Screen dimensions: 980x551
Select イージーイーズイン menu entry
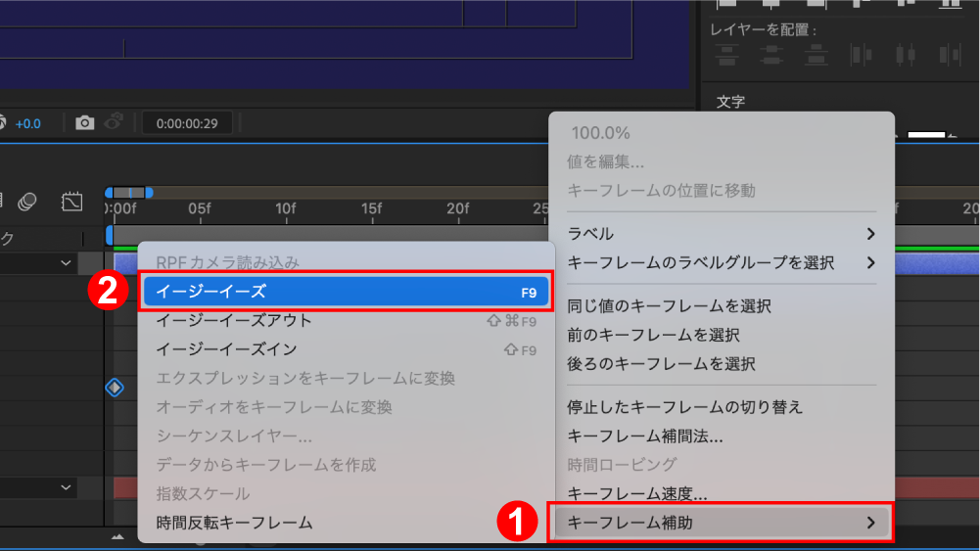(x=346, y=349)
